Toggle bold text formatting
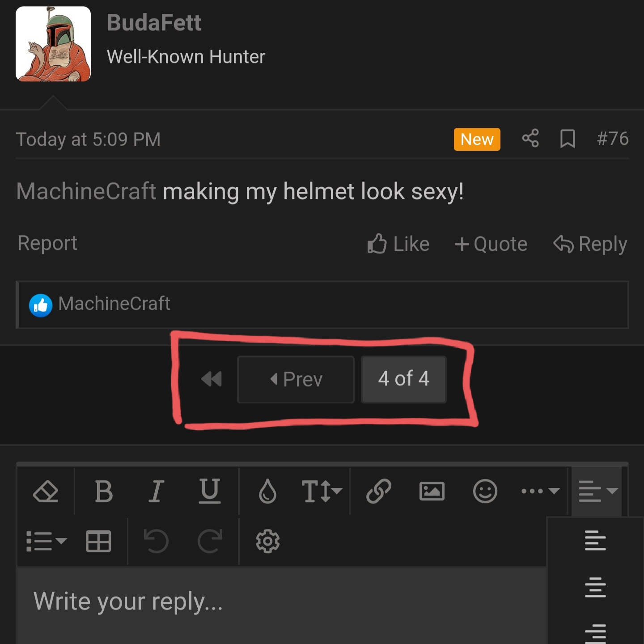The image size is (644, 644). tap(104, 491)
